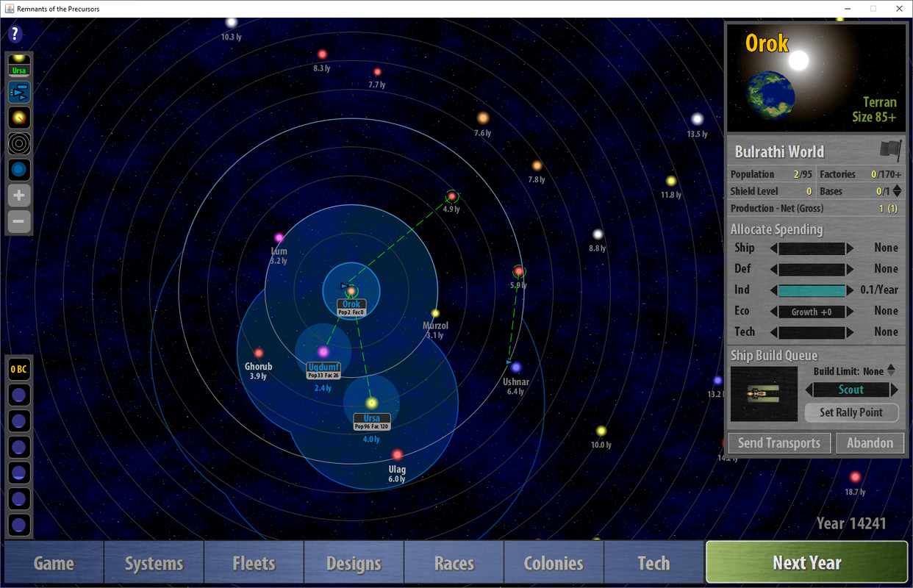Select the yellow star at 11.8 ly
Viewport: 913px width, 588px height.
click(x=670, y=181)
